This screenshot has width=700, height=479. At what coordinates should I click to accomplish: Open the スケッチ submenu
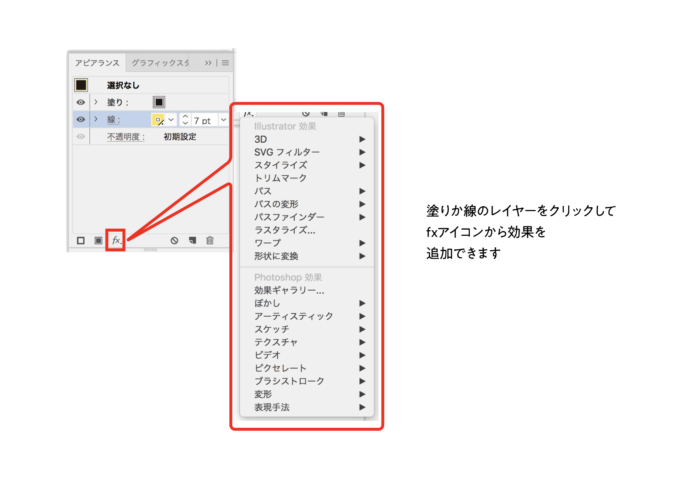point(307,329)
